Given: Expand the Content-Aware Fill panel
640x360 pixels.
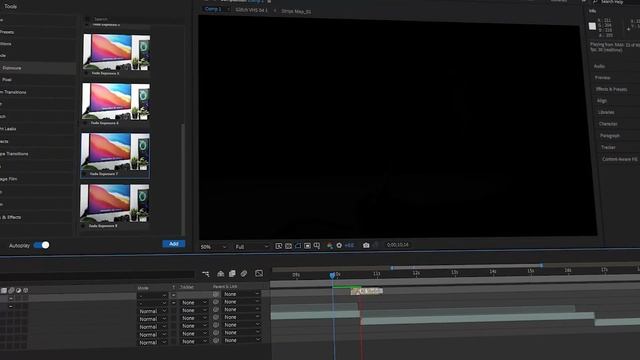Looking at the screenshot, I should pos(621,159).
